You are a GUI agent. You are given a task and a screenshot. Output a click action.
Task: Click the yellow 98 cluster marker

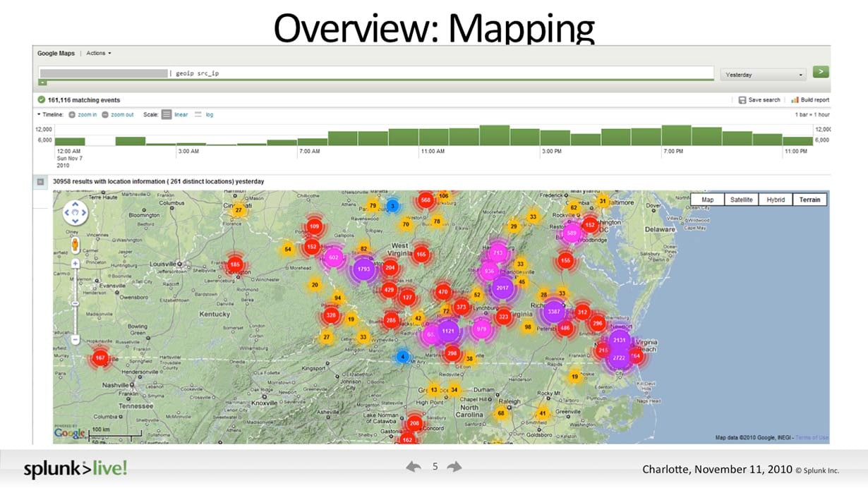tap(528, 327)
